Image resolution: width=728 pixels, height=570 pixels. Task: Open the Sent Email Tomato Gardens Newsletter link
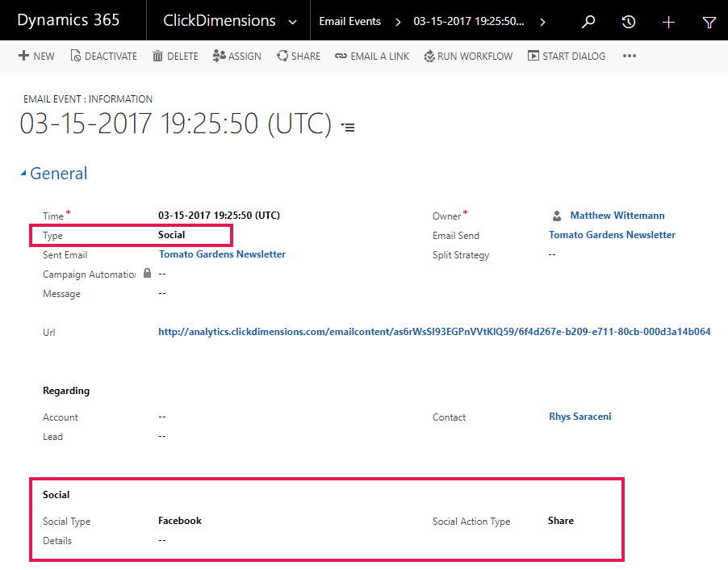click(x=222, y=254)
